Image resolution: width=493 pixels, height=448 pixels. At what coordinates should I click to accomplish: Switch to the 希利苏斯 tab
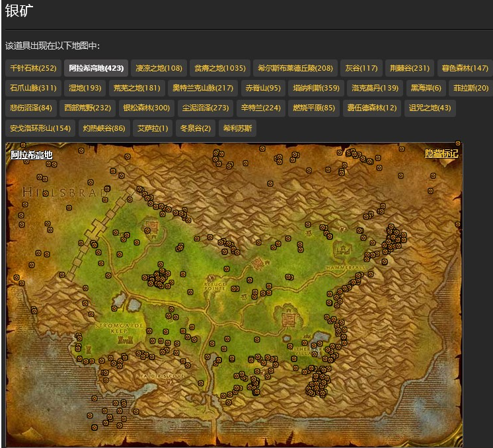click(237, 128)
